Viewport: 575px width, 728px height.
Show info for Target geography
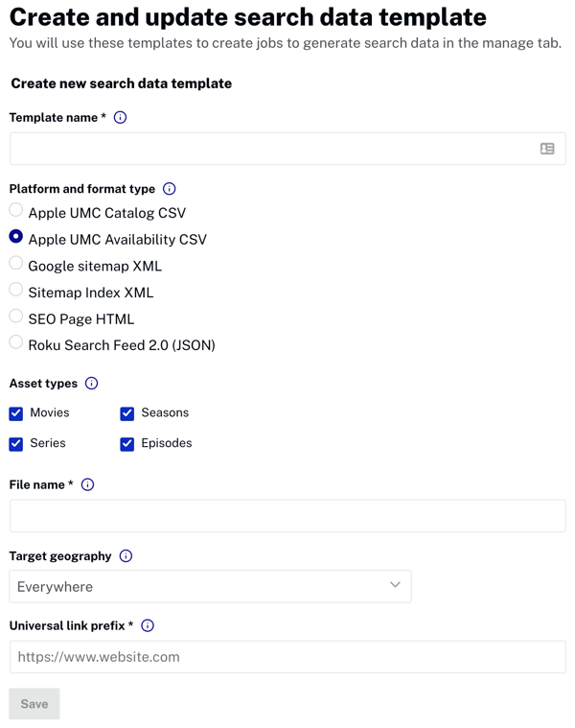[126, 556]
